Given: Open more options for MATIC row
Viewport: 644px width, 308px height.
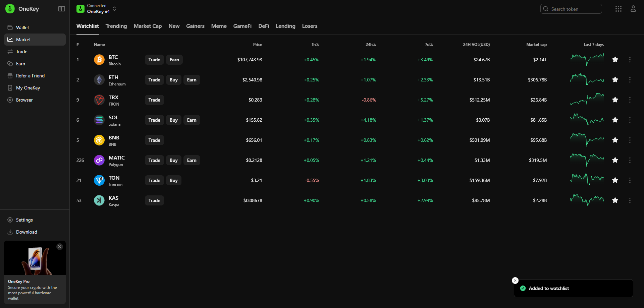Looking at the screenshot, I should [630, 160].
